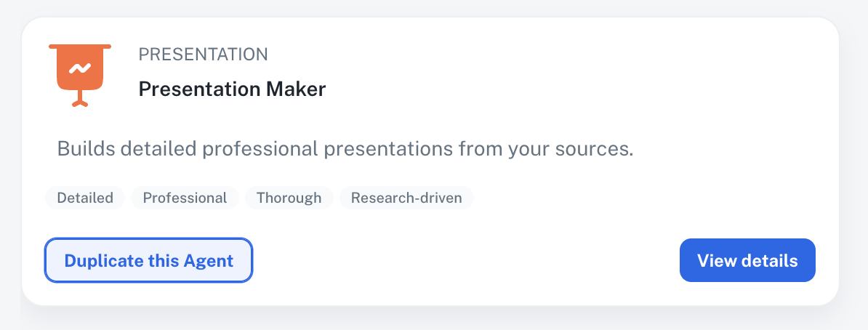Pick the Thorough tag
This screenshot has width=868, height=330.
click(x=289, y=198)
